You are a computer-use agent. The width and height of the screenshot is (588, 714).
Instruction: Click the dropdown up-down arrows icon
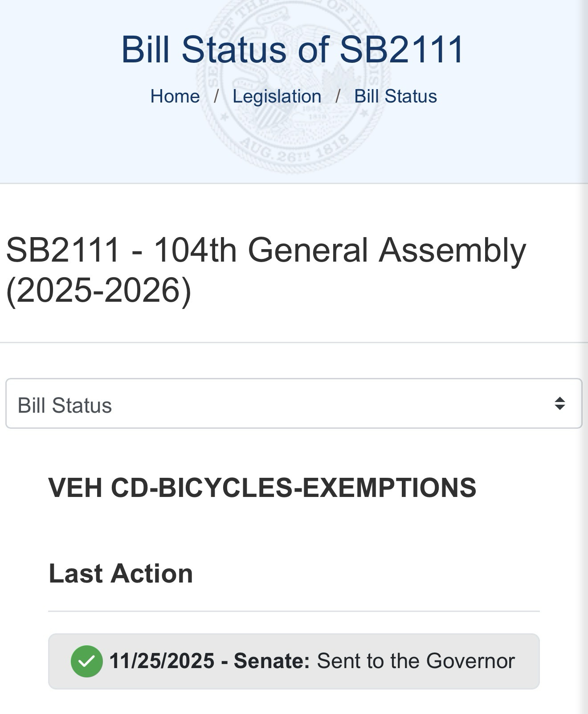click(x=559, y=404)
